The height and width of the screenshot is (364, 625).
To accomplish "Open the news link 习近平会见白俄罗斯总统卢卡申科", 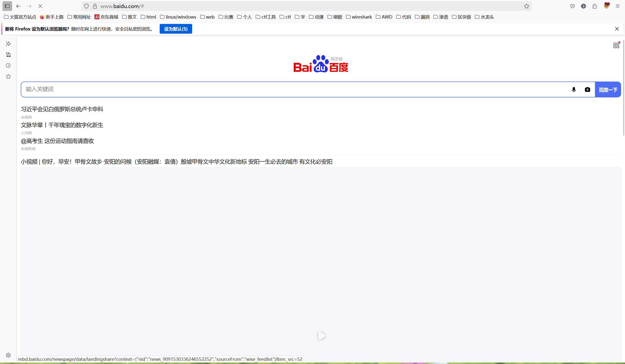I will point(62,109).
